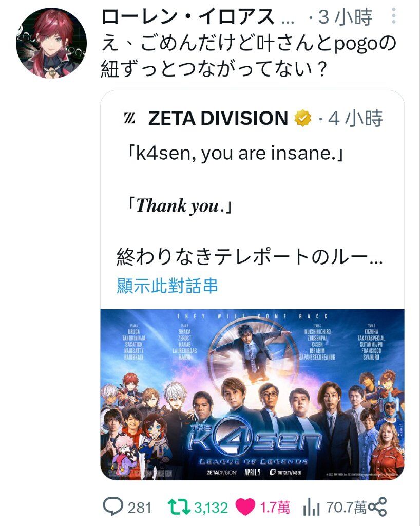Image resolution: width=420 pixels, height=526 pixels.
Task: Toggle the pink heart like icon
Action: [x=245, y=507]
